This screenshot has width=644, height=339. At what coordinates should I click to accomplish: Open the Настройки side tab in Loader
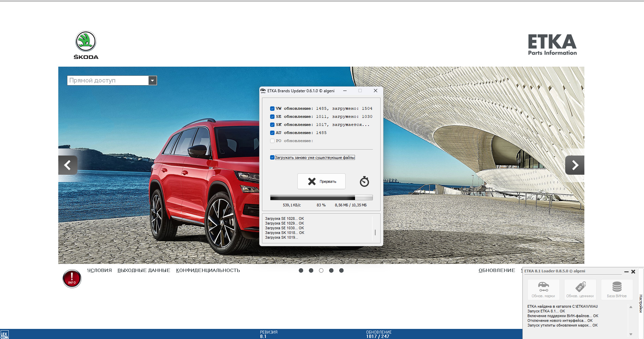pyautogui.click(x=641, y=303)
